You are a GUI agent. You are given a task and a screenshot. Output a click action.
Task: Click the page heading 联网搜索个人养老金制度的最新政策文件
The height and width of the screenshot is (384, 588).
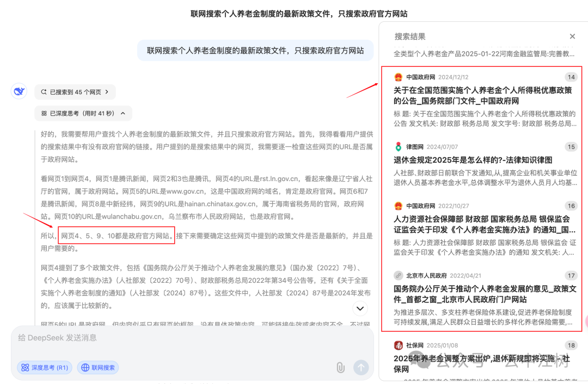[x=299, y=14]
